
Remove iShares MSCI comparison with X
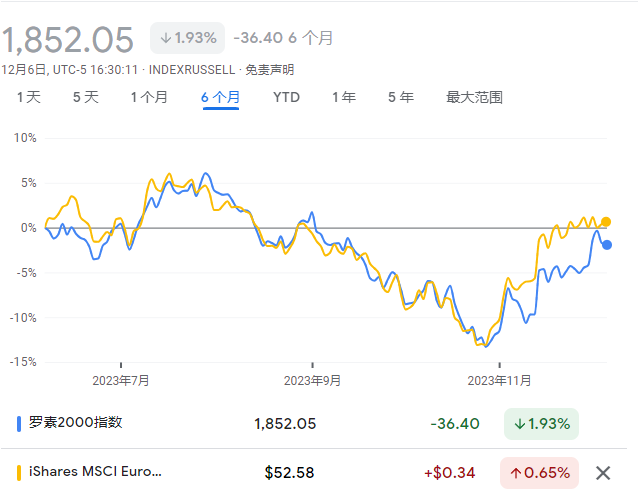tap(603, 473)
